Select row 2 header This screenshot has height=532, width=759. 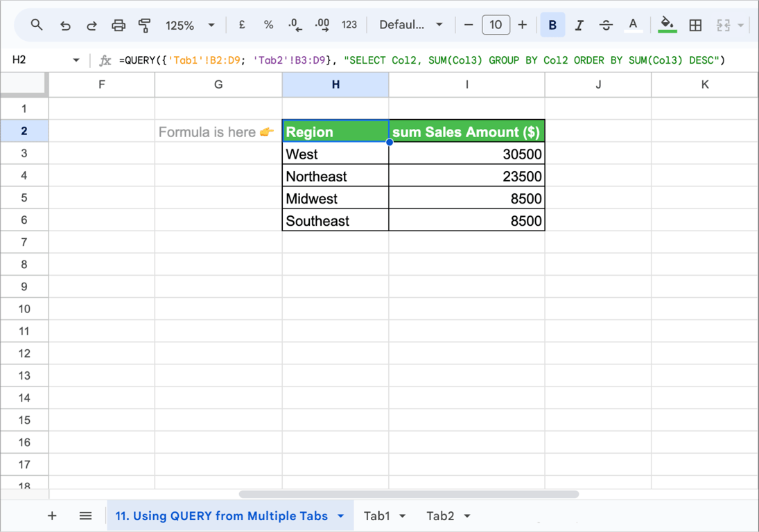pos(24,131)
